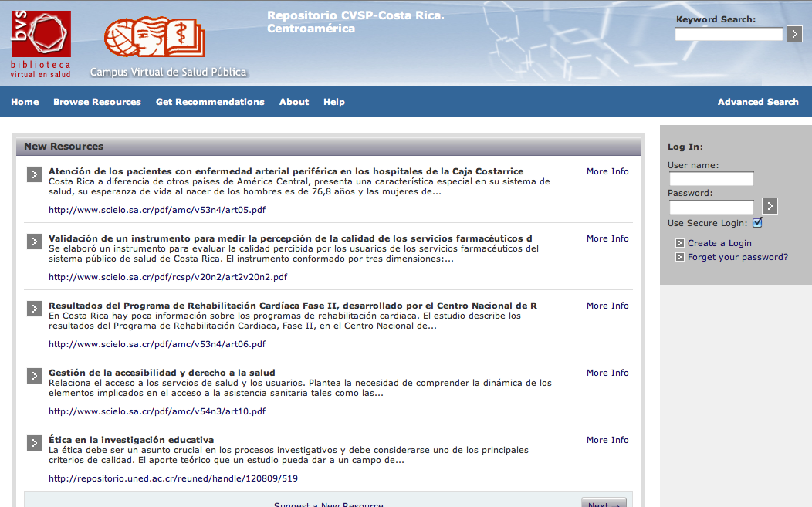
Task: Open the Browse Resources menu item
Action: tap(97, 102)
